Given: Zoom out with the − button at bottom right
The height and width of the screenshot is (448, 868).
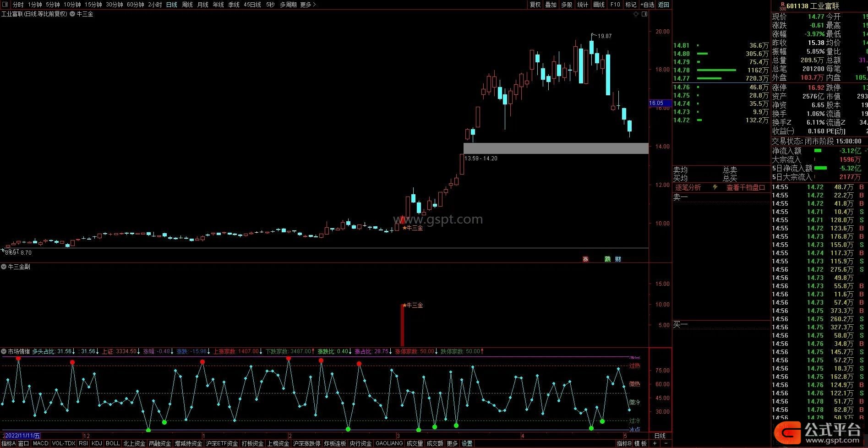Looking at the screenshot, I should 666,443.
